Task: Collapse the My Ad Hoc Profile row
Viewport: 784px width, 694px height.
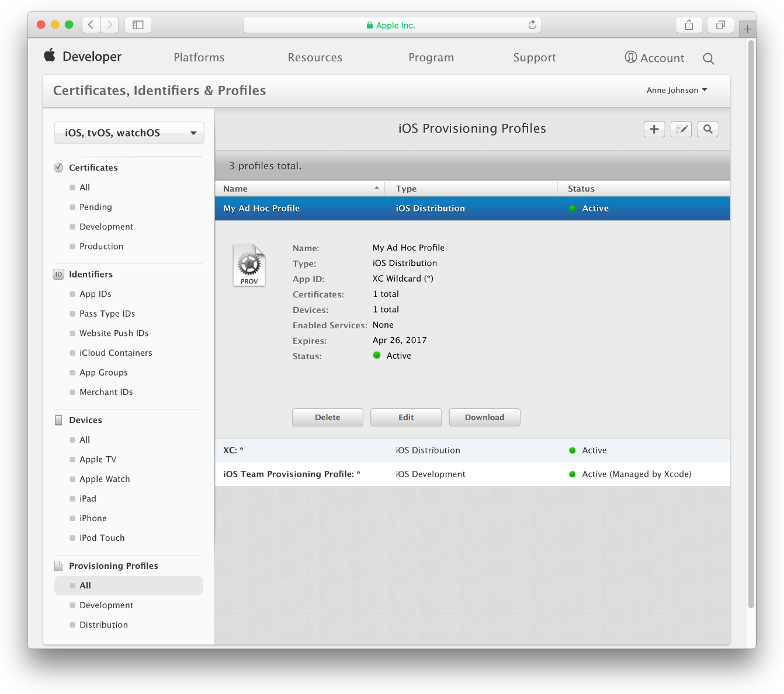Action: pos(473,209)
